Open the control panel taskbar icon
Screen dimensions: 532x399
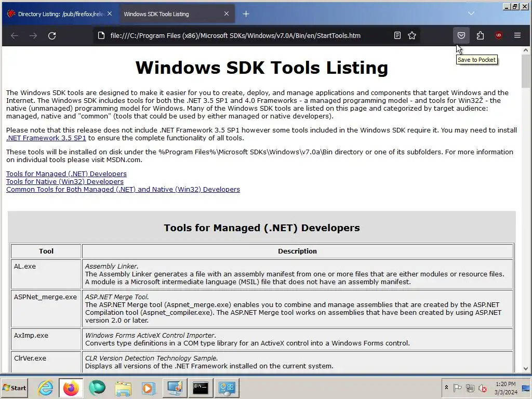click(x=227, y=388)
